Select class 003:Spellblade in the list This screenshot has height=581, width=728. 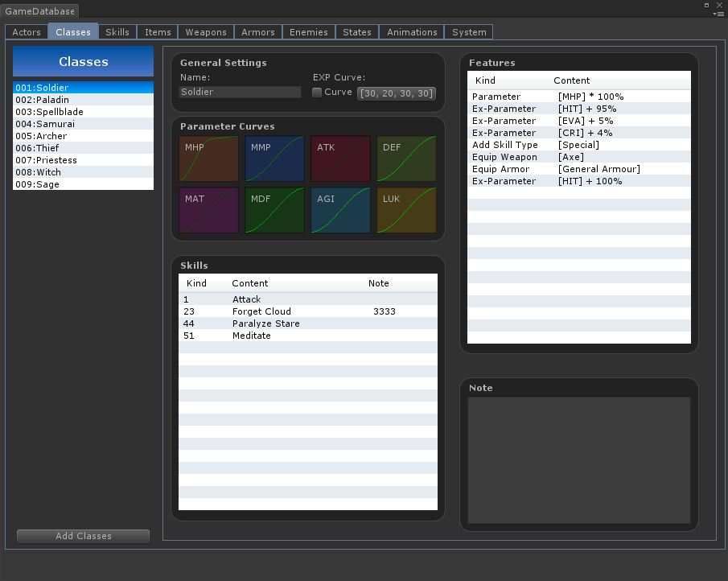click(83, 112)
